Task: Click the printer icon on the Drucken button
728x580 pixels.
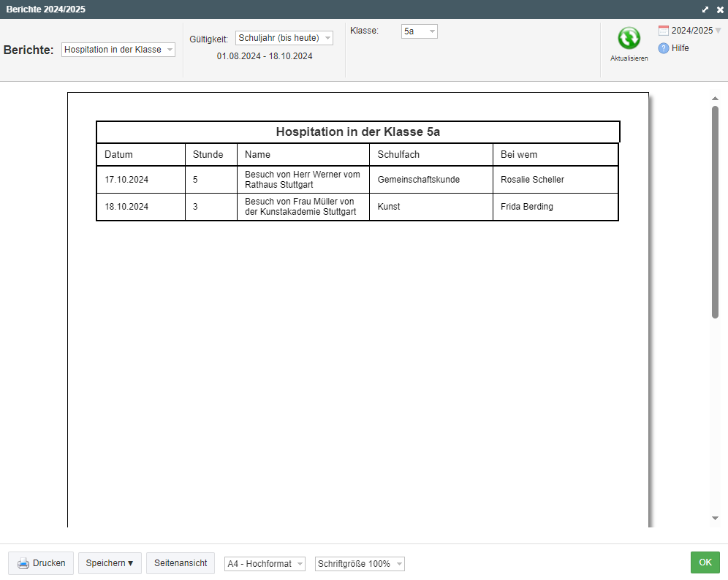Action: pyautogui.click(x=23, y=563)
